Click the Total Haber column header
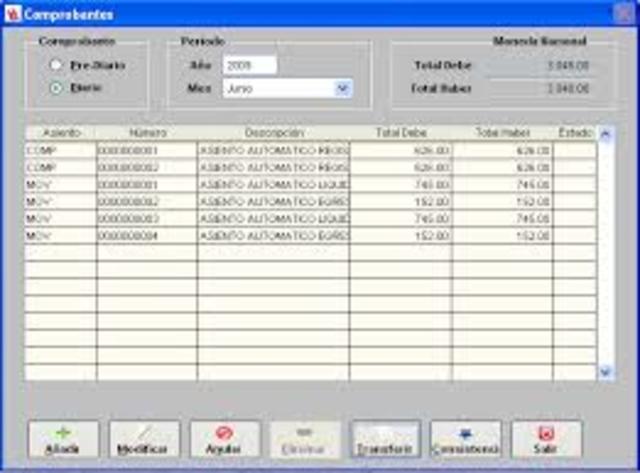The image size is (640, 473). coord(503,133)
